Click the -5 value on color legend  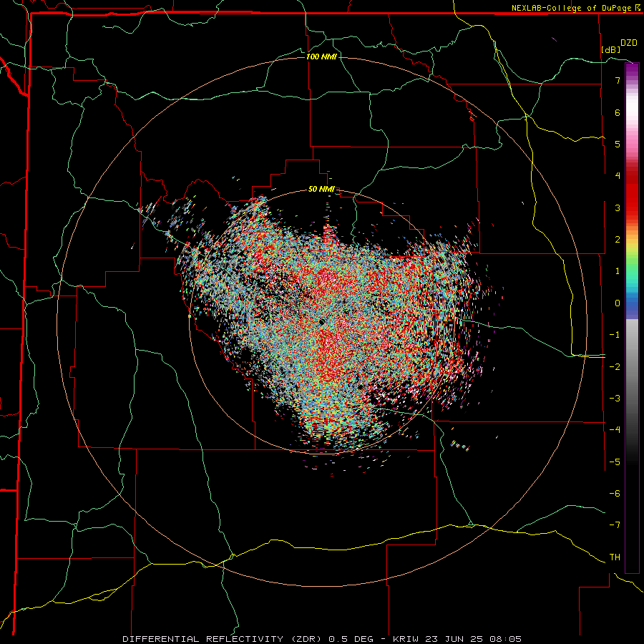[x=615, y=462]
